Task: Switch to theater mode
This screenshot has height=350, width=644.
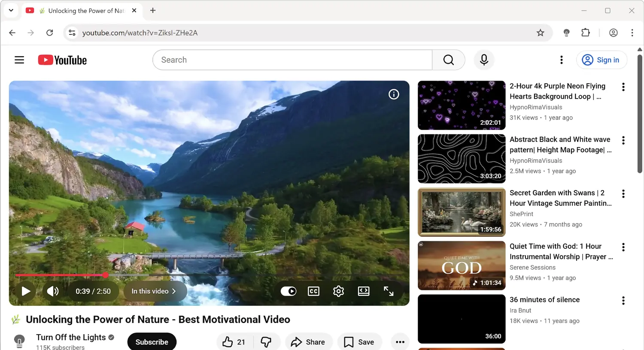Action: pyautogui.click(x=363, y=291)
